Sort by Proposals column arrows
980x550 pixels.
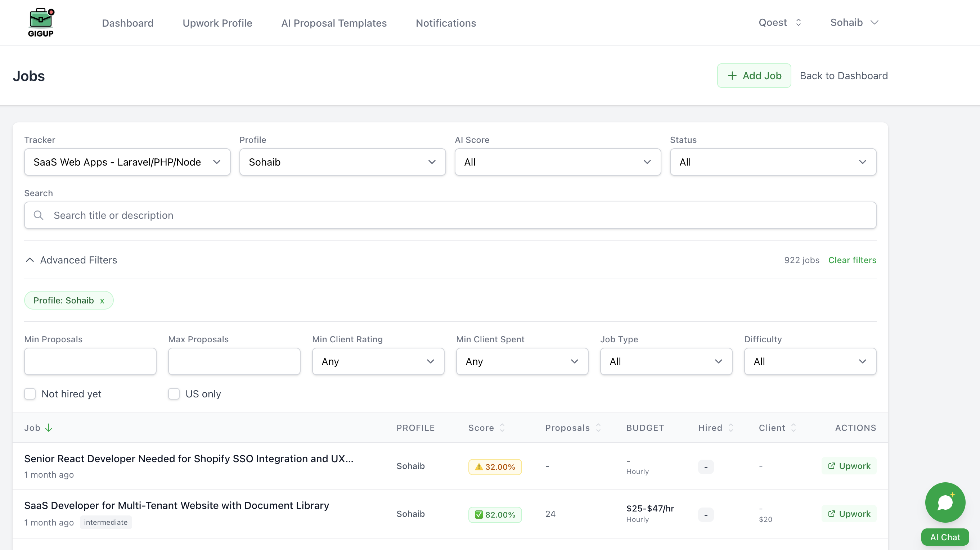coord(598,428)
